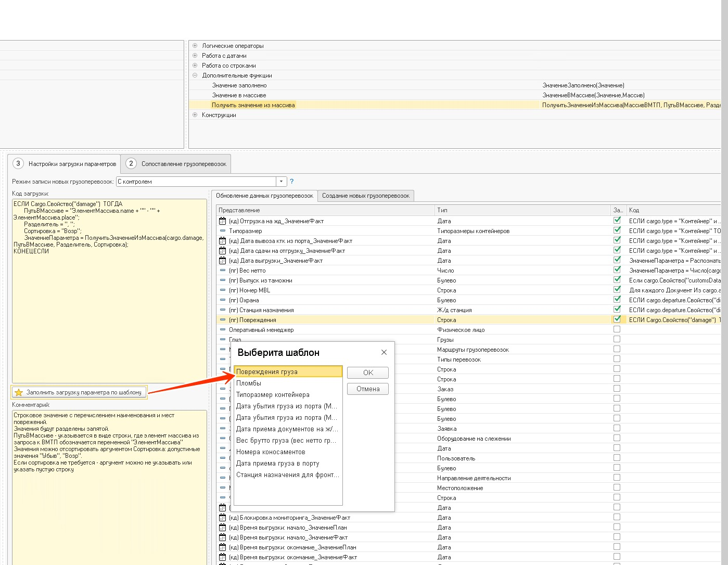Click into the 'Код загрузки' code field
Viewport: 728px width, 565px height.
109,290
